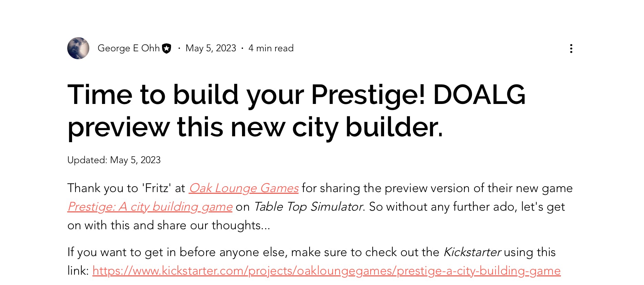Open the 'Prestige: A city building game' link

coord(150,207)
